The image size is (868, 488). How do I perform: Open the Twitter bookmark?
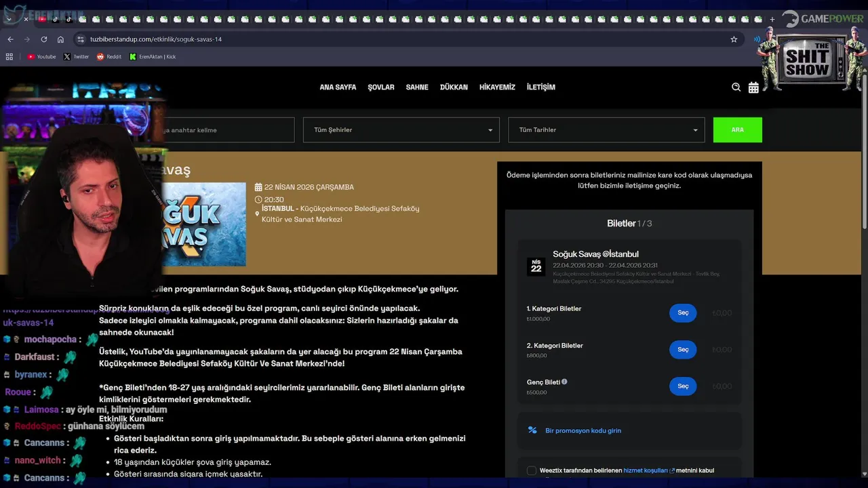pos(76,57)
